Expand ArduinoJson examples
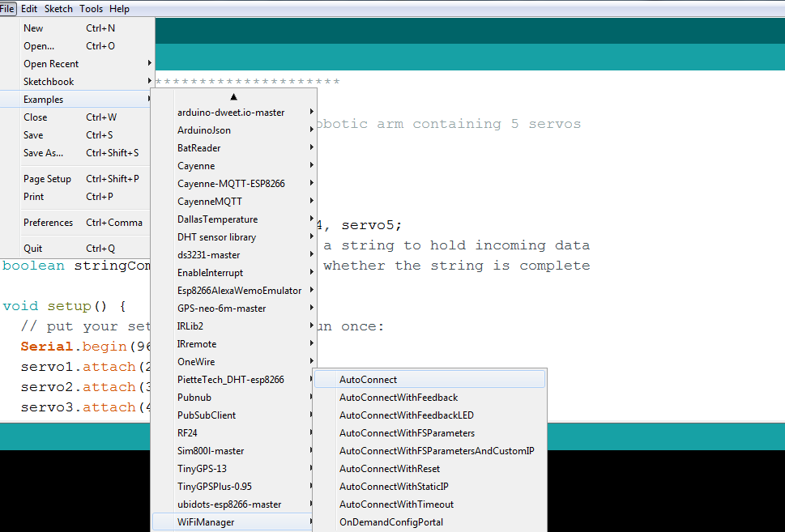Screen dimensions: 785x532 (x=233, y=130)
